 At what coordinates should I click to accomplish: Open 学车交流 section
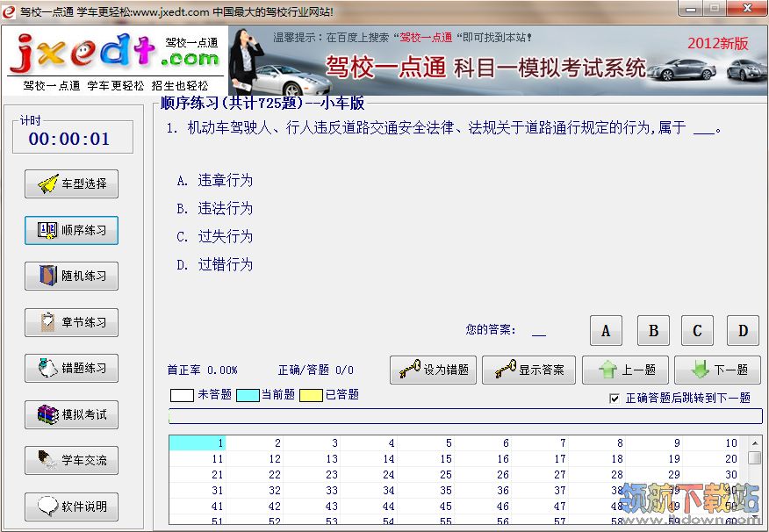72,460
